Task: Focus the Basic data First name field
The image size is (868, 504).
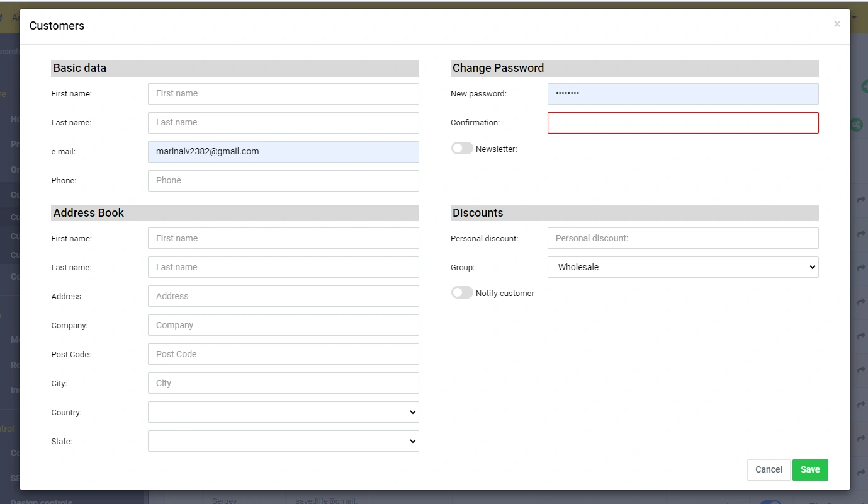Action: click(283, 93)
